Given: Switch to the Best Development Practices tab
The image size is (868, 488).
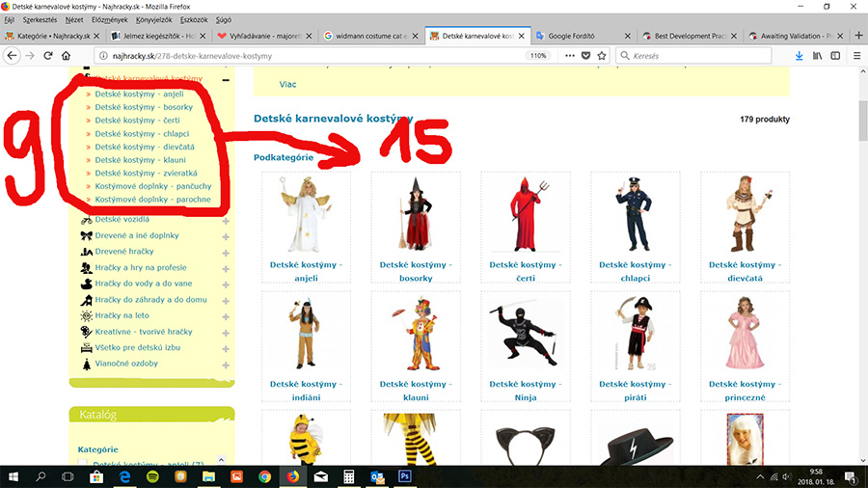Looking at the screenshot, I should click(691, 36).
